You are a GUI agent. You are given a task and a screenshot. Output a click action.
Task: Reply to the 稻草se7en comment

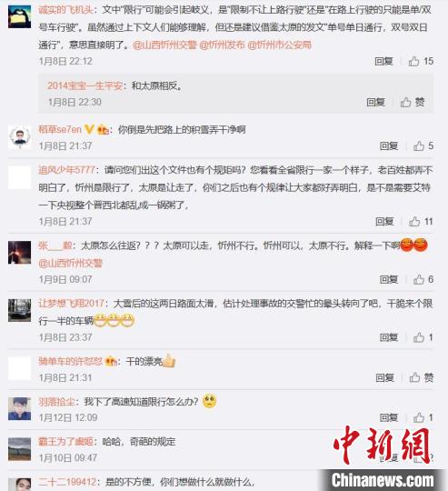389,145
